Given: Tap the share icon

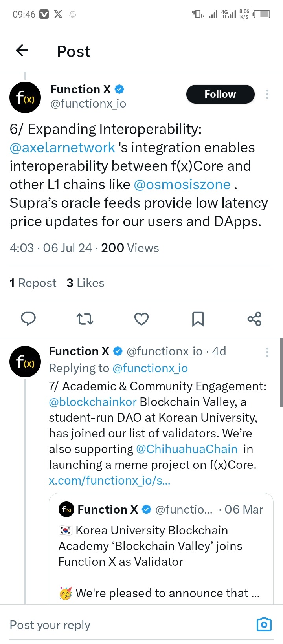Looking at the screenshot, I should pyautogui.click(x=254, y=319).
